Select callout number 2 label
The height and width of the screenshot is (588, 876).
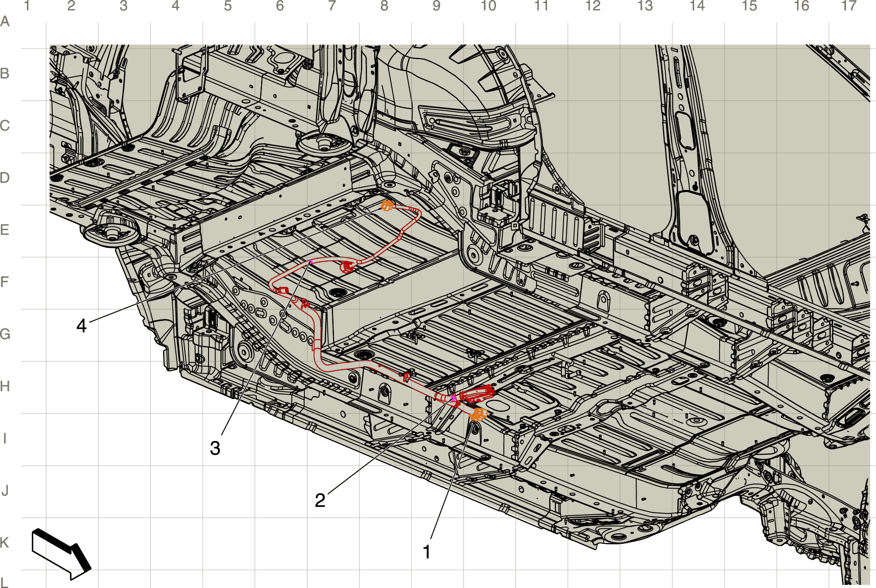click(x=320, y=500)
